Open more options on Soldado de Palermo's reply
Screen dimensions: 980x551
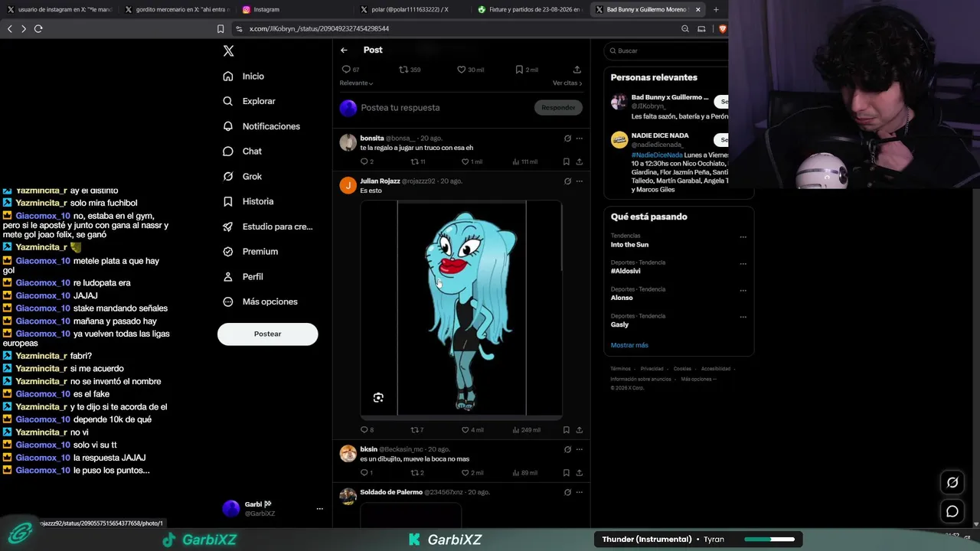click(x=579, y=492)
